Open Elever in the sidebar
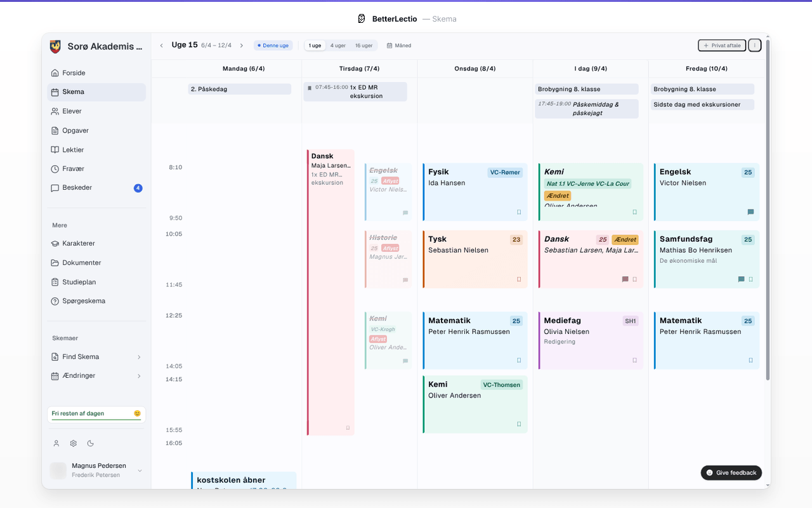812x508 pixels. click(96, 111)
